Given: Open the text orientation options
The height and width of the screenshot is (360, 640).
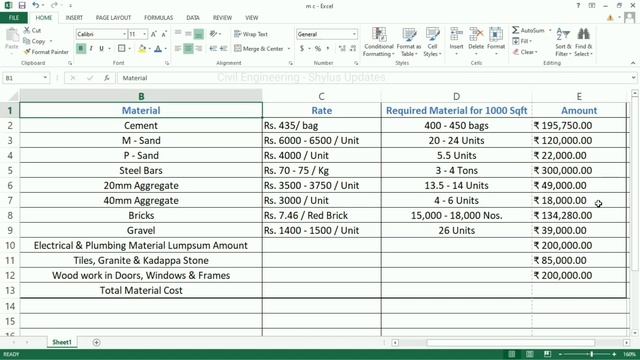Looking at the screenshot, I should (x=214, y=34).
